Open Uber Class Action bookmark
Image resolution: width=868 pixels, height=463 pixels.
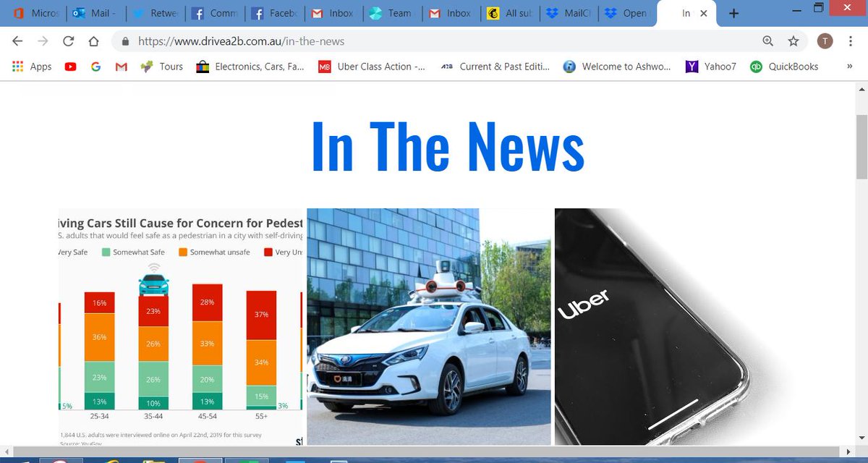point(373,67)
